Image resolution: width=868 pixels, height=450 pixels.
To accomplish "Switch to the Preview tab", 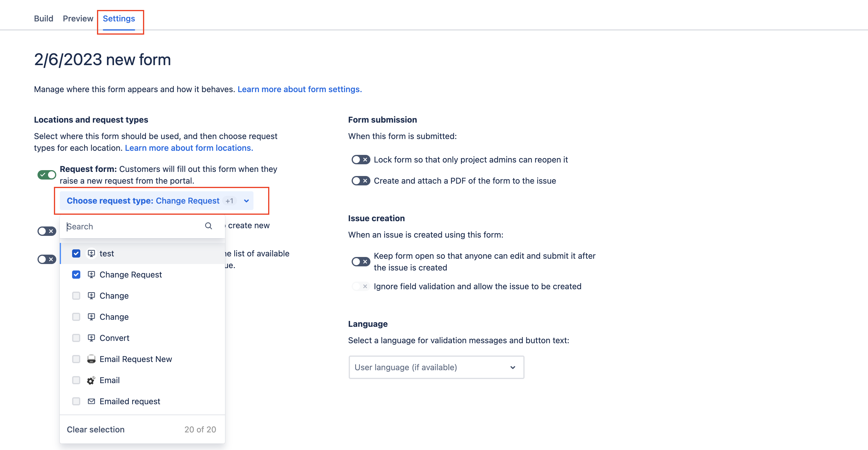I will pyautogui.click(x=78, y=18).
